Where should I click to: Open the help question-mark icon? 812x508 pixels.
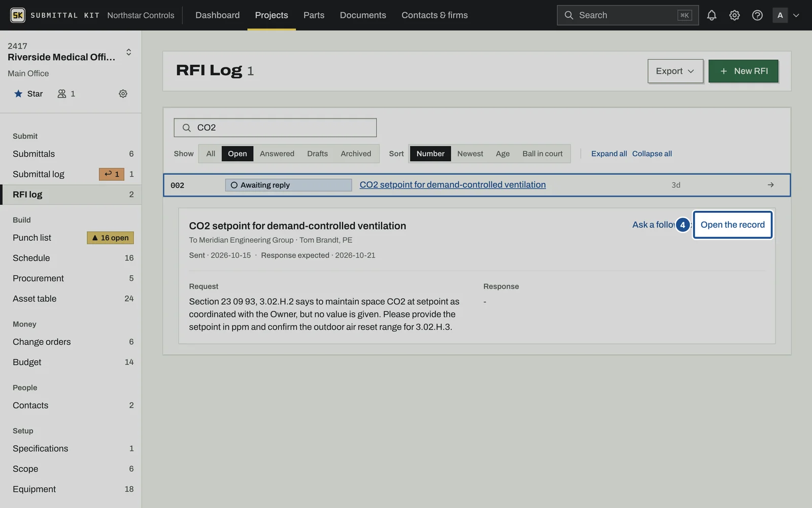757,15
